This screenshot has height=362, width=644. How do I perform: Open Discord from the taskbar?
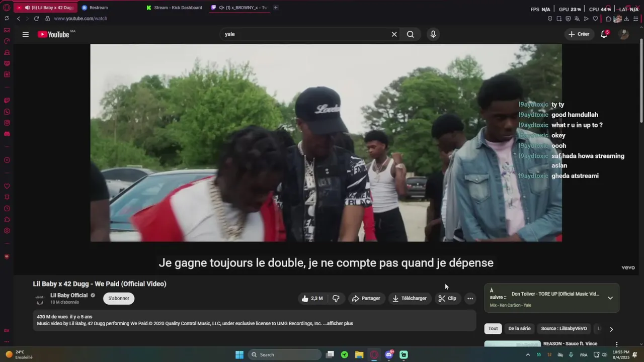click(x=389, y=354)
